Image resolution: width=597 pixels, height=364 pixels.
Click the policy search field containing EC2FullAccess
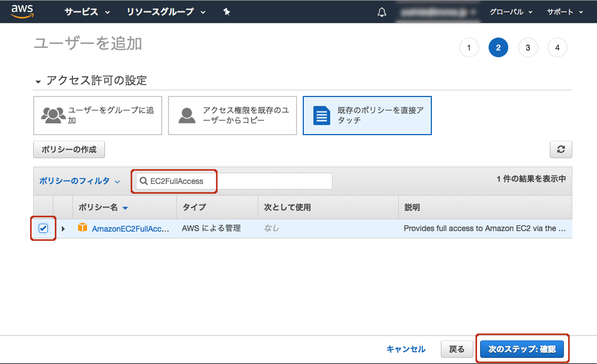[234, 181]
